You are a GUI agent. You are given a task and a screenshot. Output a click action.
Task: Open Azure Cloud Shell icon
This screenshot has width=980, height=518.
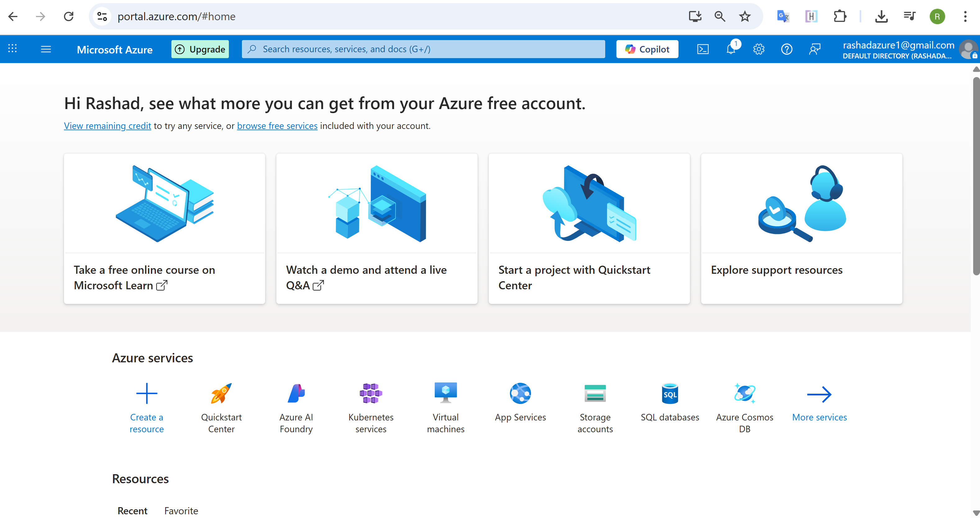[x=702, y=49]
